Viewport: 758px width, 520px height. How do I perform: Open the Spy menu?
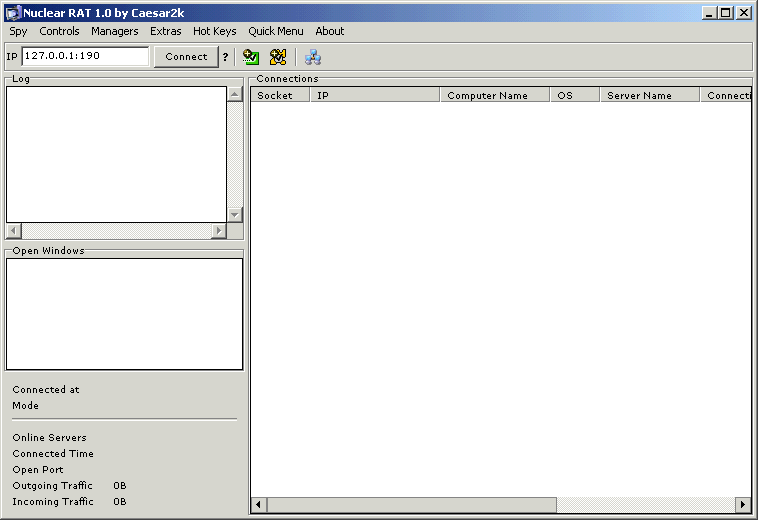click(19, 31)
